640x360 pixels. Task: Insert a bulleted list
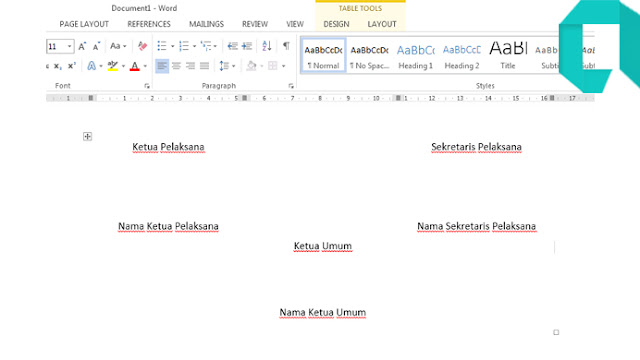pos(162,46)
